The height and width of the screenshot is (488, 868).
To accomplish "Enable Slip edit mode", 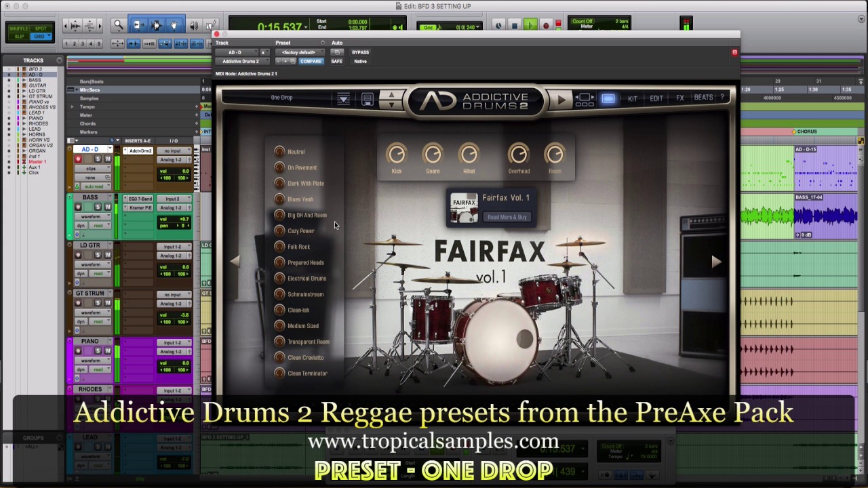I will pyautogui.click(x=19, y=36).
